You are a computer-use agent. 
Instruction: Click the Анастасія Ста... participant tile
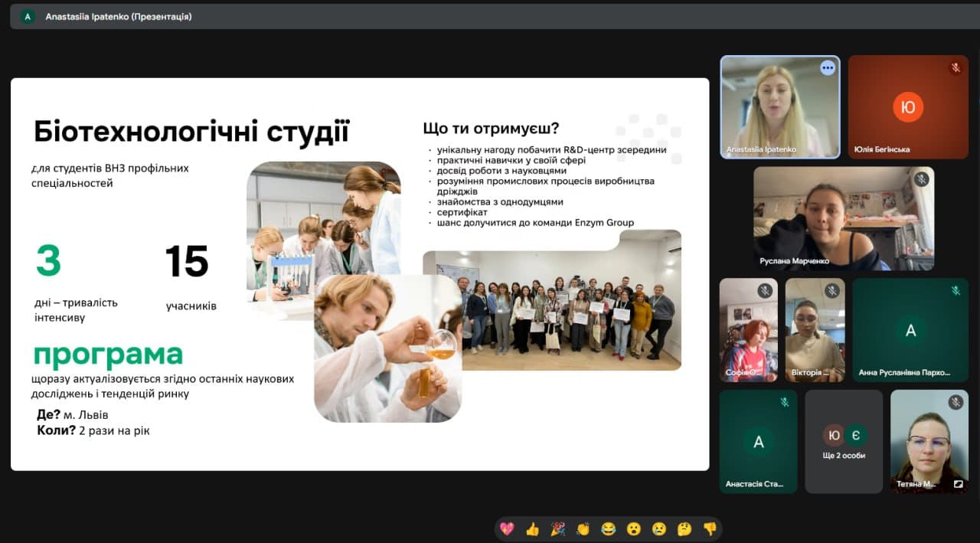[758, 441]
